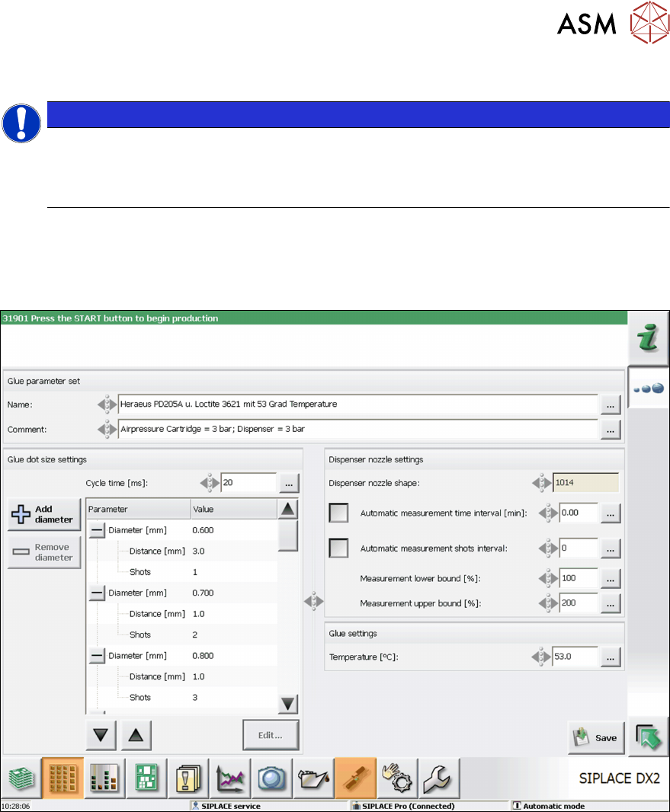Open the line graph statistics icon
The image size is (670, 812).
coord(231,778)
